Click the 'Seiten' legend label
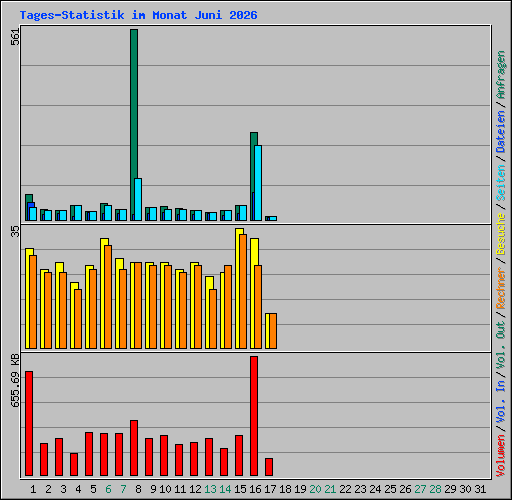 (x=501, y=182)
